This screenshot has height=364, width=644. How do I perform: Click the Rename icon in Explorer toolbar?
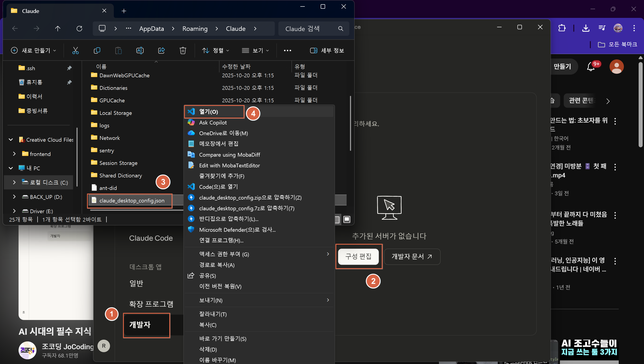(140, 50)
